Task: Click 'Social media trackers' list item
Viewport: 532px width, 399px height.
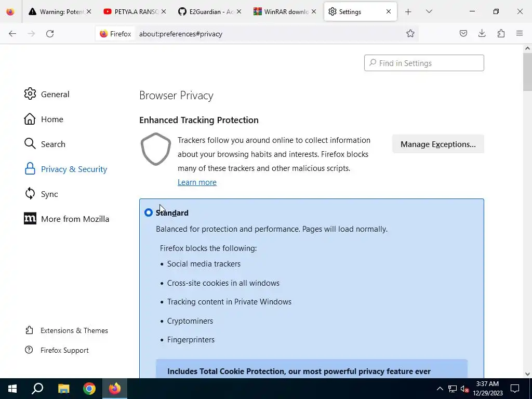Action: (204, 264)
